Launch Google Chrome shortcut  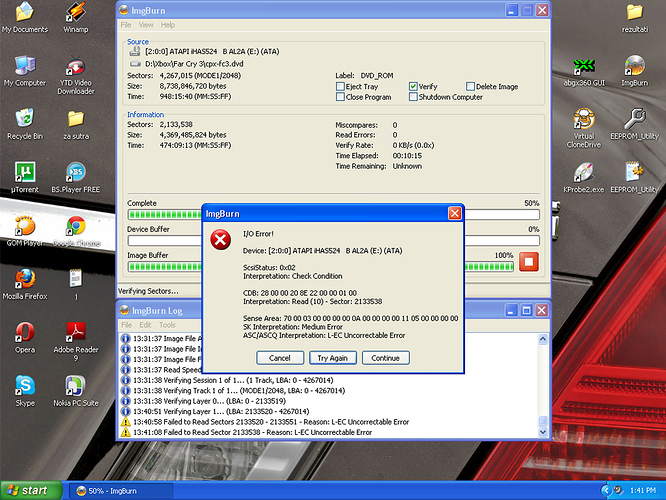coord(76,231)
